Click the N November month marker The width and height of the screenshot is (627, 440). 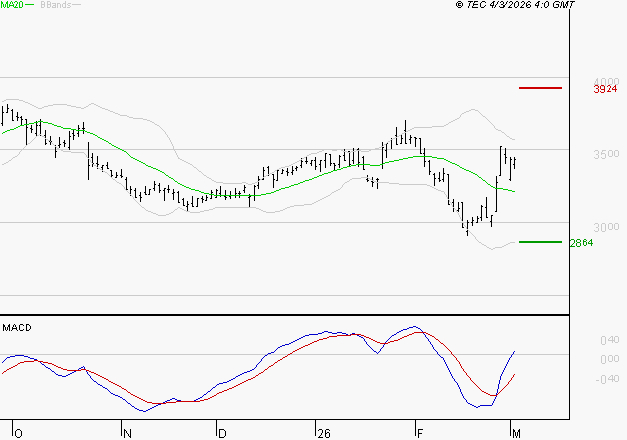pos(128,434)
